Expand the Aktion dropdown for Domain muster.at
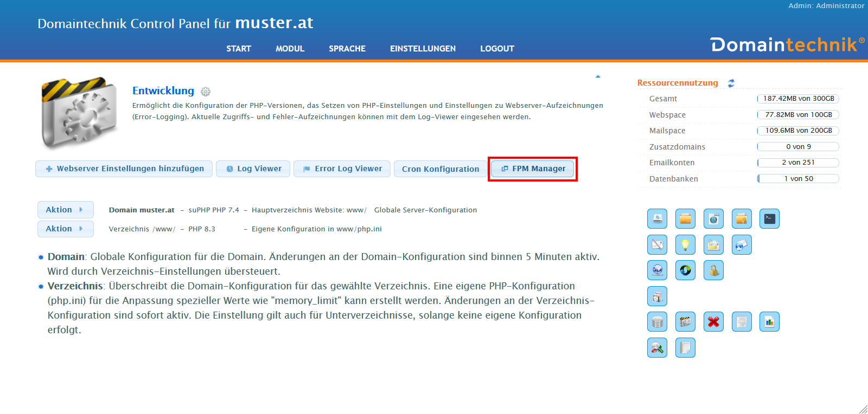Image resolution: width=868 pixels, height=414 pixels. coord(65,210)
